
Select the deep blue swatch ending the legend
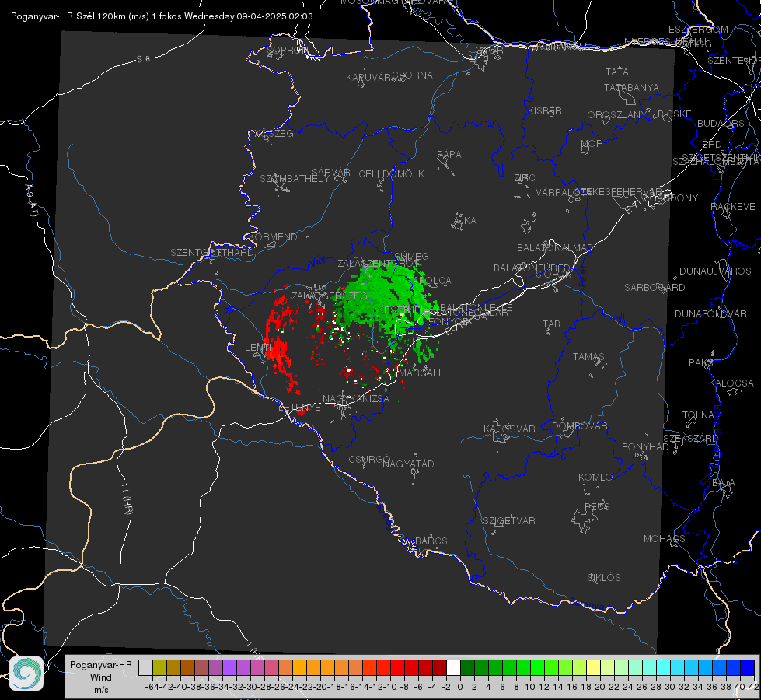point(748,667)
